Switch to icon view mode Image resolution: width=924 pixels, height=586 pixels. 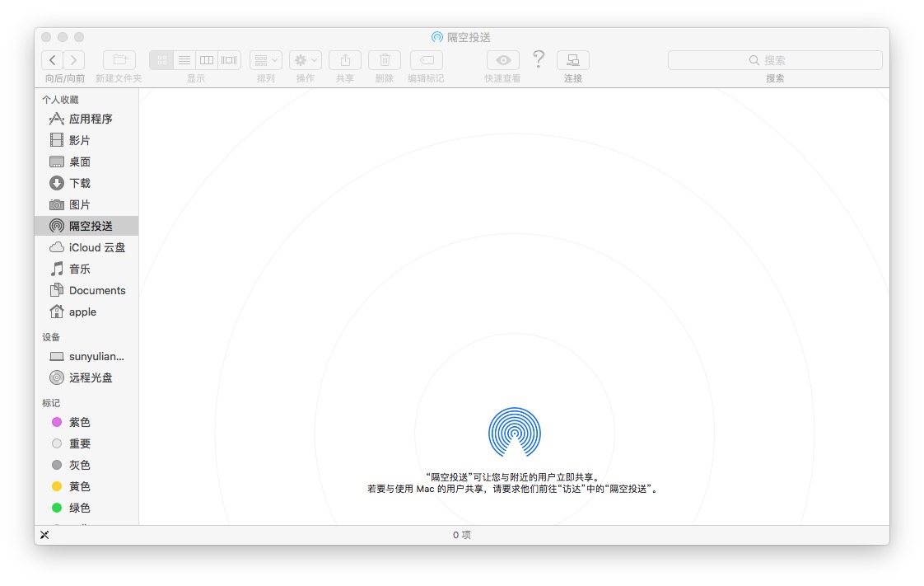[161, 60]
